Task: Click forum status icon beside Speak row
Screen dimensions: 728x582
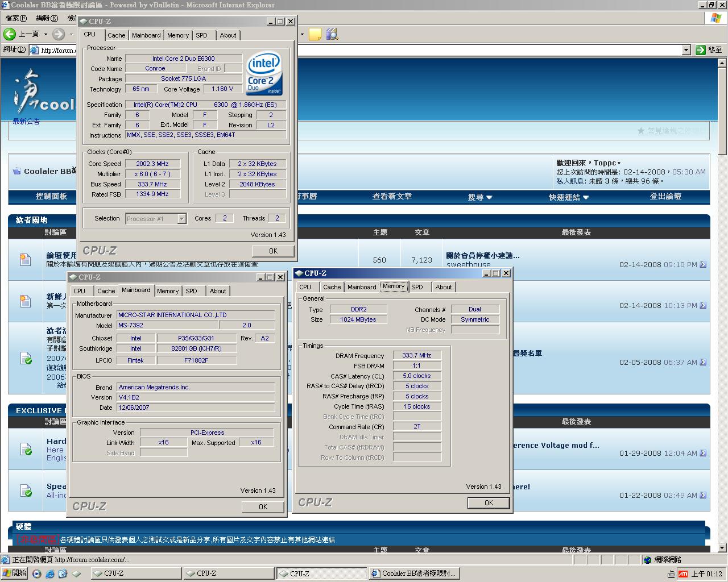Action: (26, 490)
